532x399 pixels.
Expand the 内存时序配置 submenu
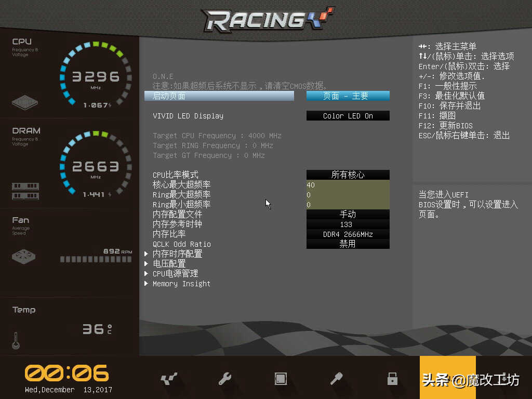[177, 254]
